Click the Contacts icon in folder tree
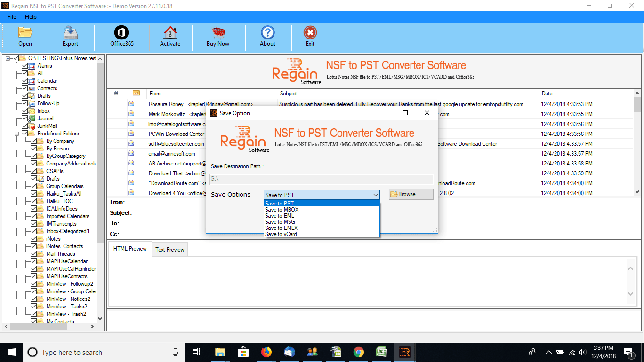 tap(32, 88)
